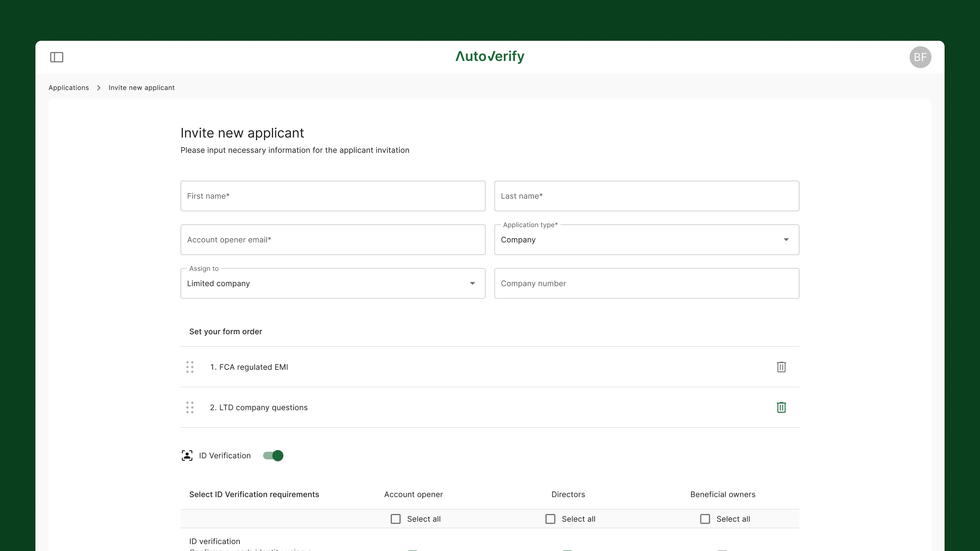Select the Company number input
This screenshot has width=980, height=551.
tap(646, 283)
